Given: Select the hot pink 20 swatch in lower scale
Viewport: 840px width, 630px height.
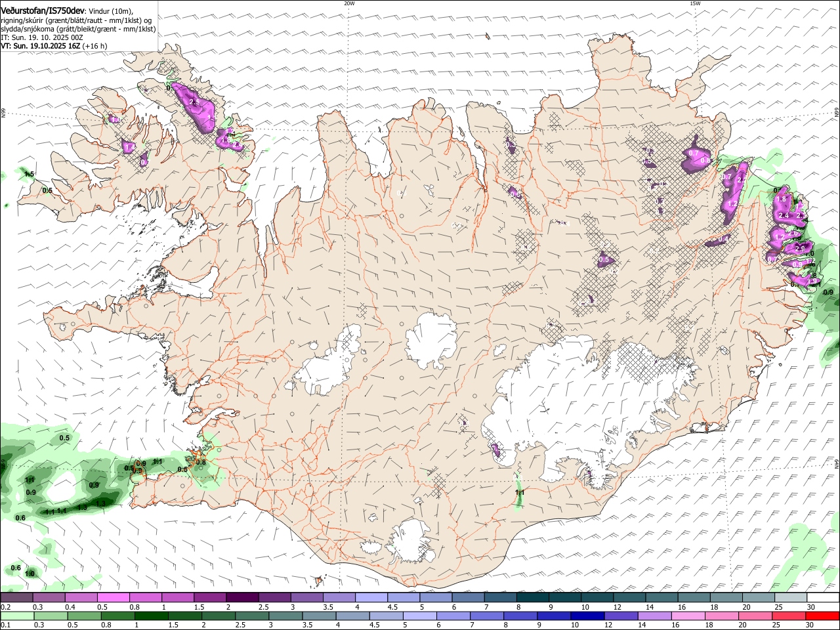Looking at the screenshot, I should [x=756, y=616].
